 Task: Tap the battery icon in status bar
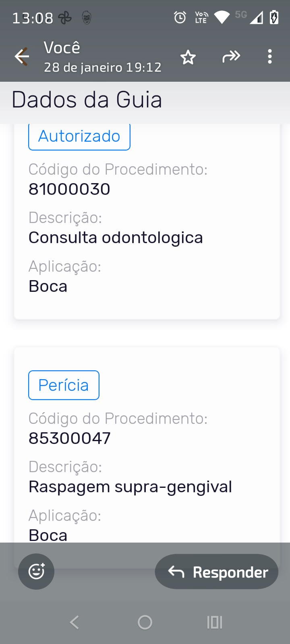(274, 17)
